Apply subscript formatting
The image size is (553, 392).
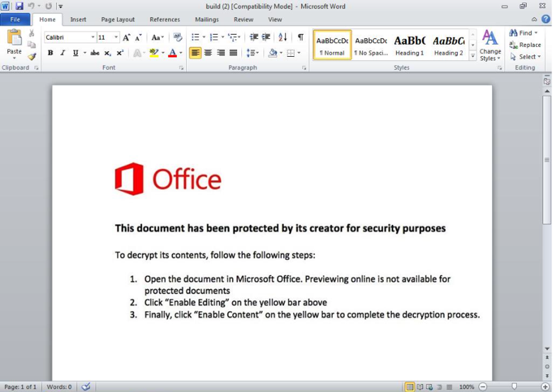click(x=108, y=53)
